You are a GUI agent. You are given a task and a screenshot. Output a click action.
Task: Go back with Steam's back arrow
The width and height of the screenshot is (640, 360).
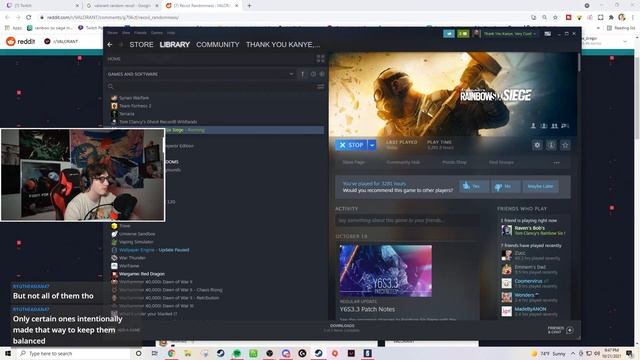[110, 44]
